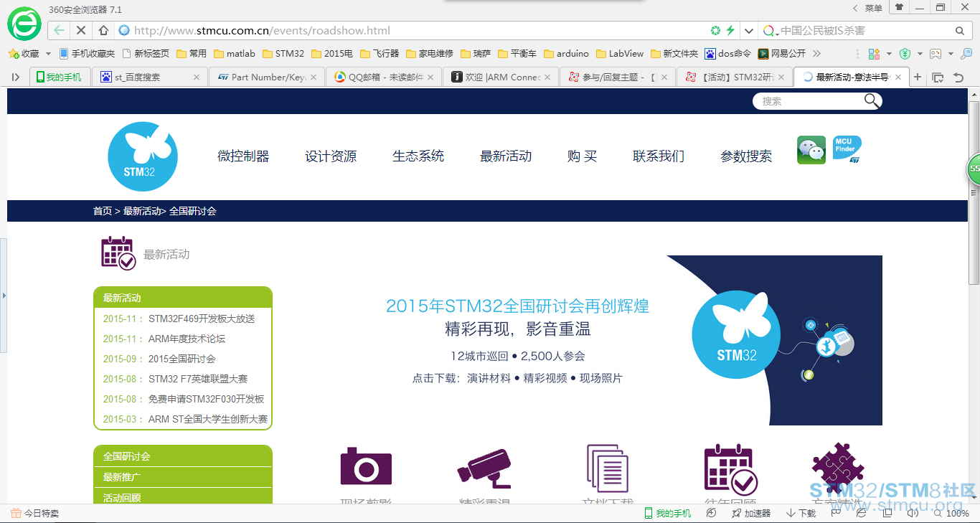Viewport: 980px width, 523px height.
Task: Open the 最新活动 item in main navigation
Action: coord(506,156)
